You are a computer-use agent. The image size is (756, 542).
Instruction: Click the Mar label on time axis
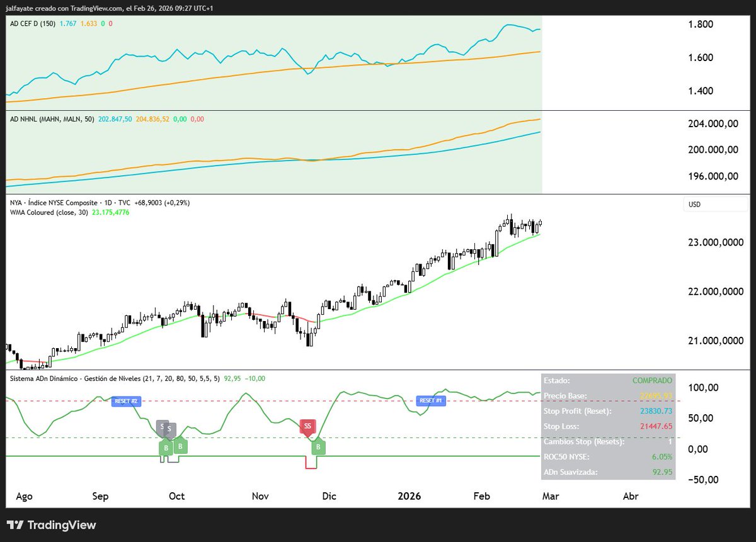tap(551, 496)
